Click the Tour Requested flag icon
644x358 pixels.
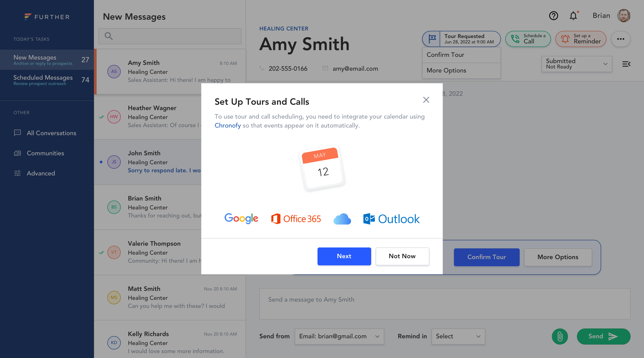click(x=432, y=39)
